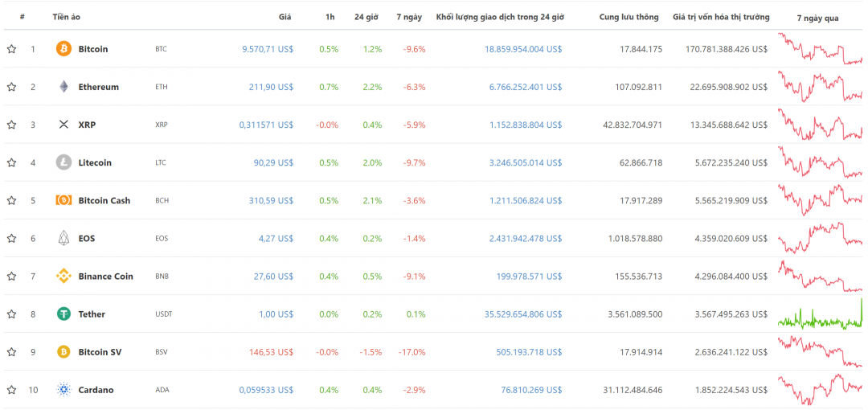Star Tether as a favorite
This screenshot has height=410, width=868.
tap(11, 314)
